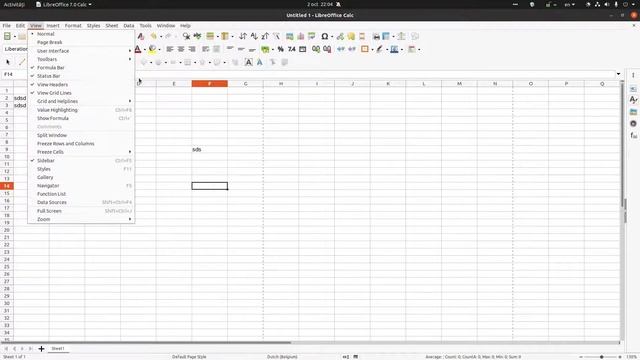Screen dimensions: 640x360
Task: Click the Spelling check icon
Action: pyautogui.click(x=198, y=36)
